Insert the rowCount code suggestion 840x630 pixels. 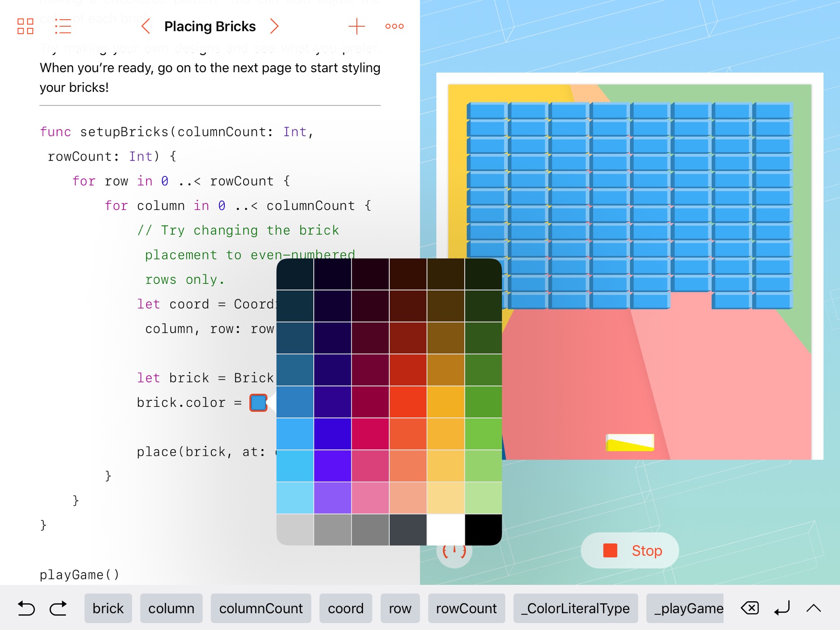click(x=466, y=608)
